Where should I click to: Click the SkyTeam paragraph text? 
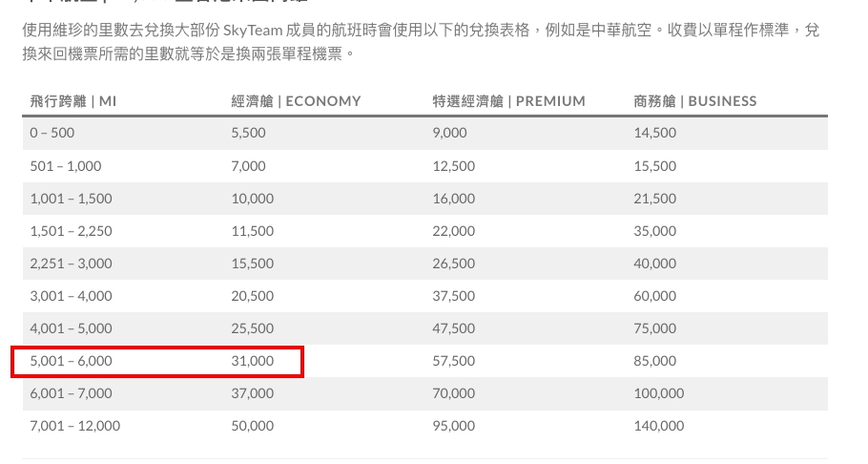pos(421,42)
